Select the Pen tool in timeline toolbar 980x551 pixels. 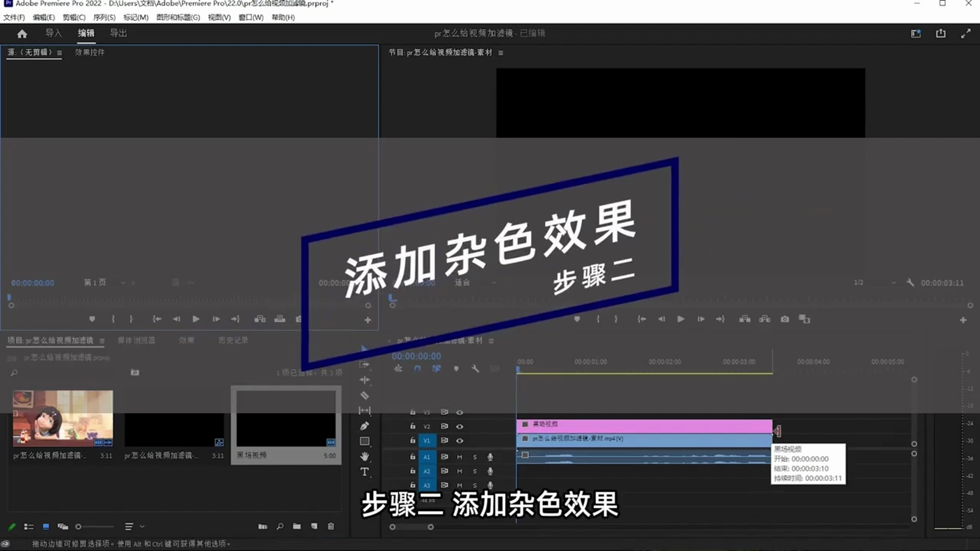pyautogui.click(x=364, y=425)
